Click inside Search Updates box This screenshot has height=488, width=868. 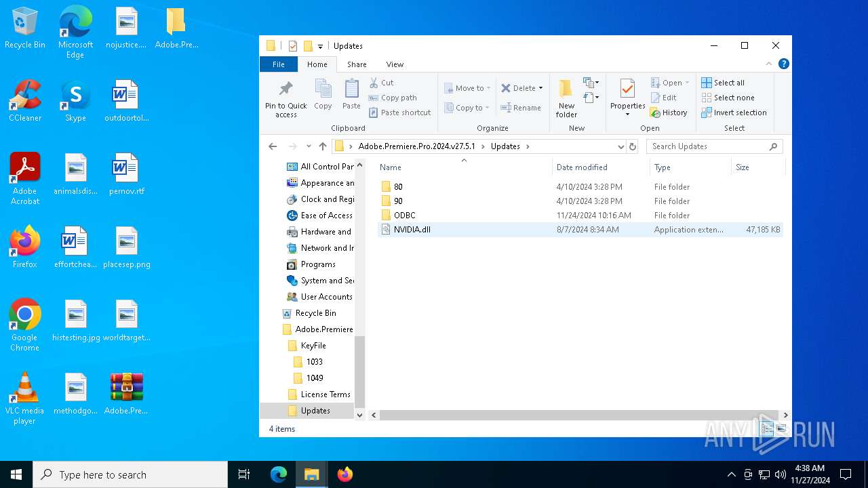714,146
